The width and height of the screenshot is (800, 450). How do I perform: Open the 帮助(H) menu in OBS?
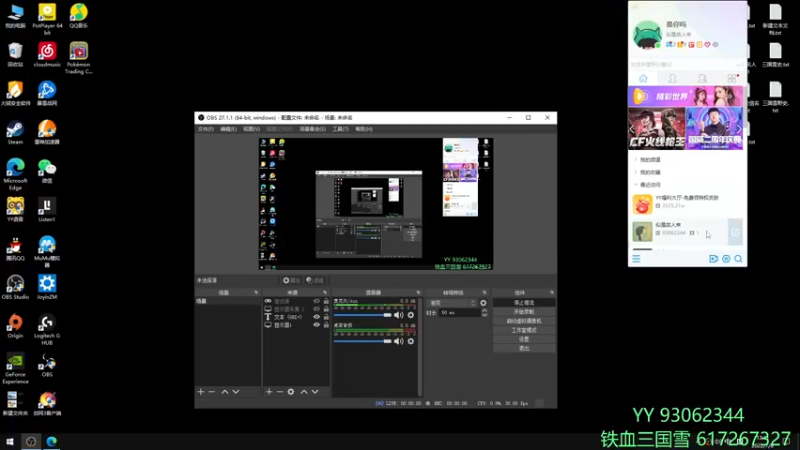[364, 129]
